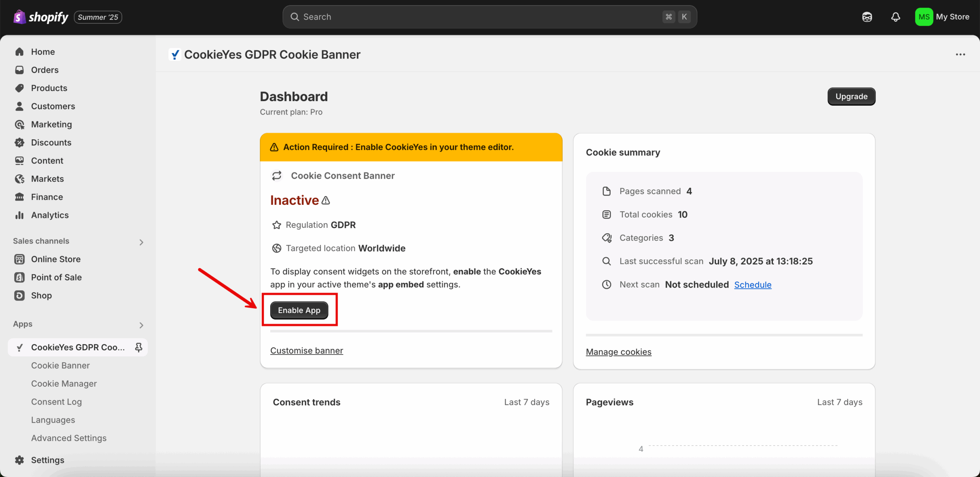
Task: Click the Upgrade button
Action: click(851, 96)
